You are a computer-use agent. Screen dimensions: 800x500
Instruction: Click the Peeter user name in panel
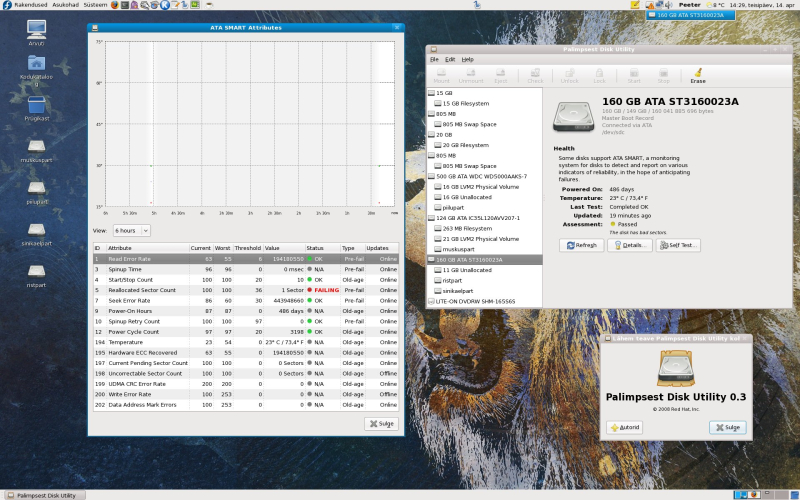coord(689,5)
